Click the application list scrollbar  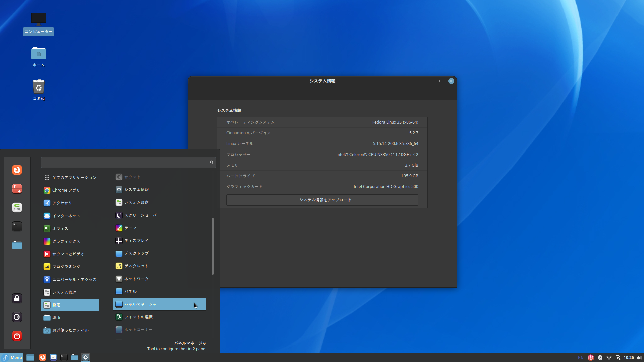213,246
